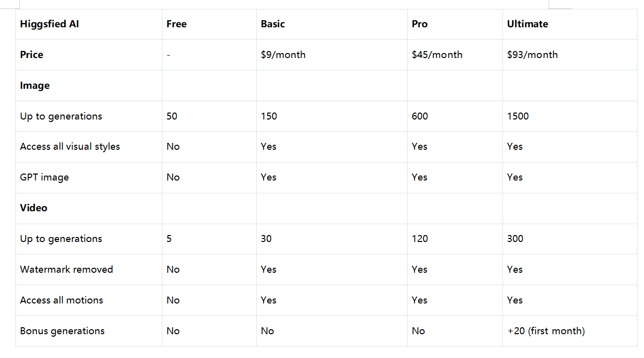Click the "120" video generations cell
The width and height of the screenshot is (644, 358).
pos(420,239)
